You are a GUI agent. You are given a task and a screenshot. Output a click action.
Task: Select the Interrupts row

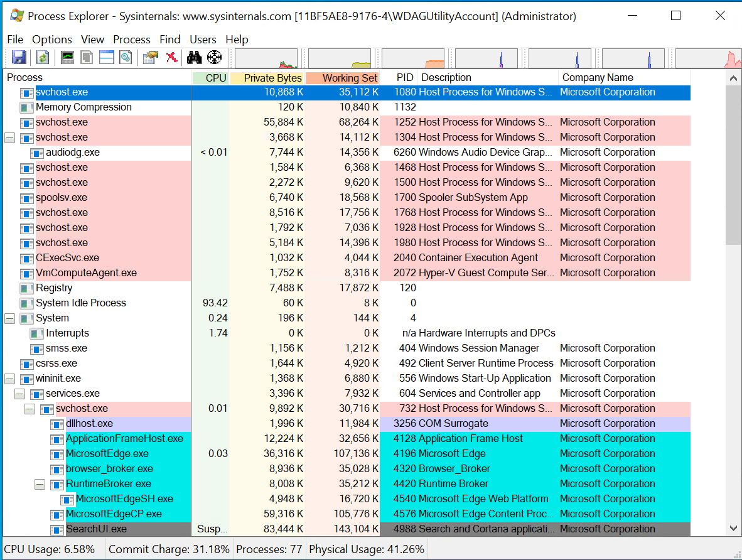click(347, 333)
